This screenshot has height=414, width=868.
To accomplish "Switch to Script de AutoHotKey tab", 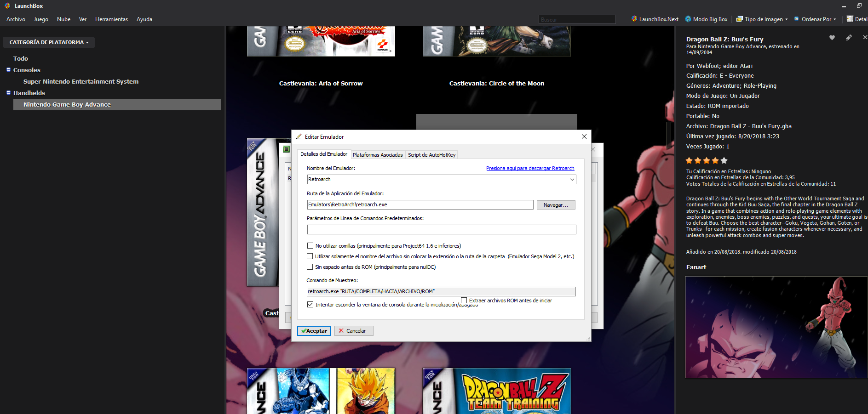I will (x=432, y=155).
